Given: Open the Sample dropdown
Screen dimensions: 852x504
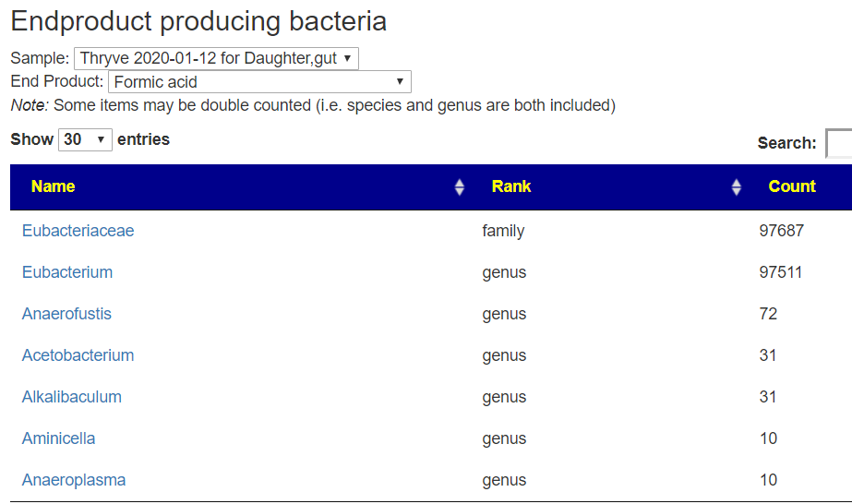Looking at the screenshot, I should [x=216, y=58].
